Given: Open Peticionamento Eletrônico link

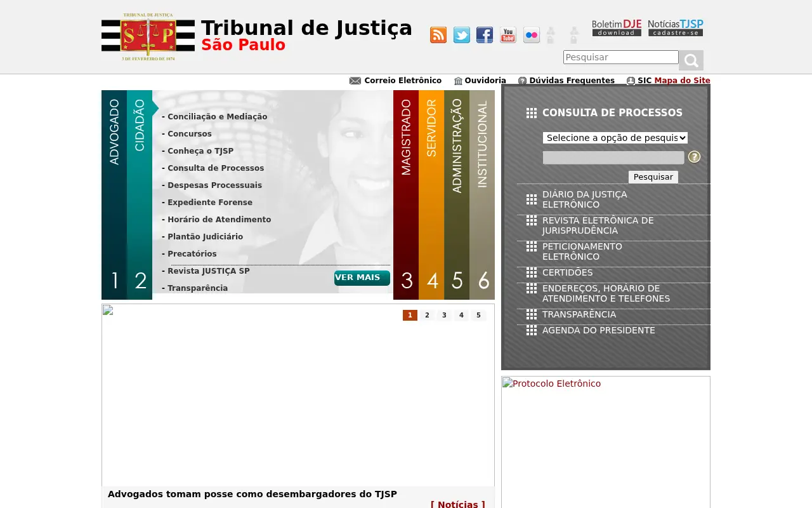Looking at the screenshot, I should click(x=582, y=251).
